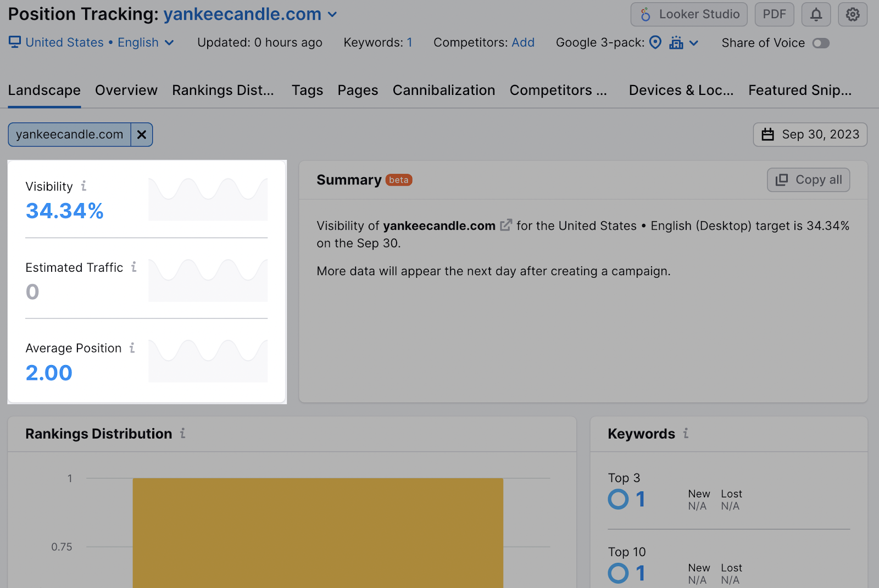
Task: Open the Sep 30, 2023 date picker
Action: pyautogui.click(x=810, y=135)
